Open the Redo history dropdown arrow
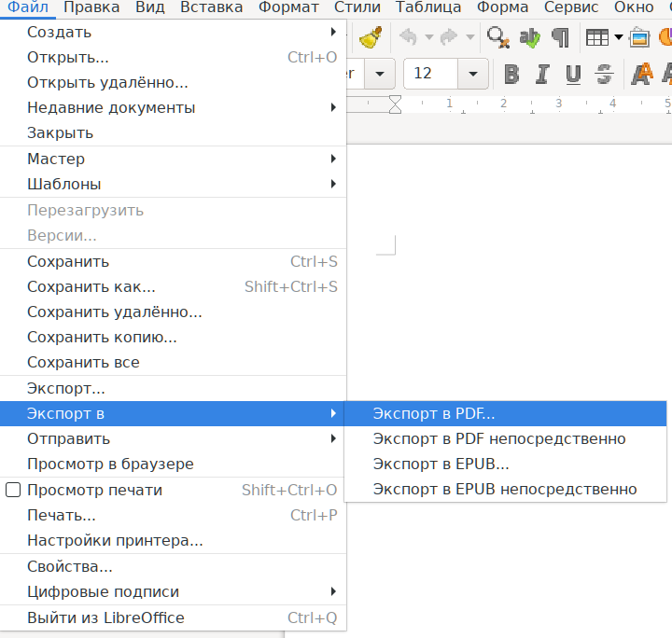Viewport: 672px width, 638px height. click(470, 37)
